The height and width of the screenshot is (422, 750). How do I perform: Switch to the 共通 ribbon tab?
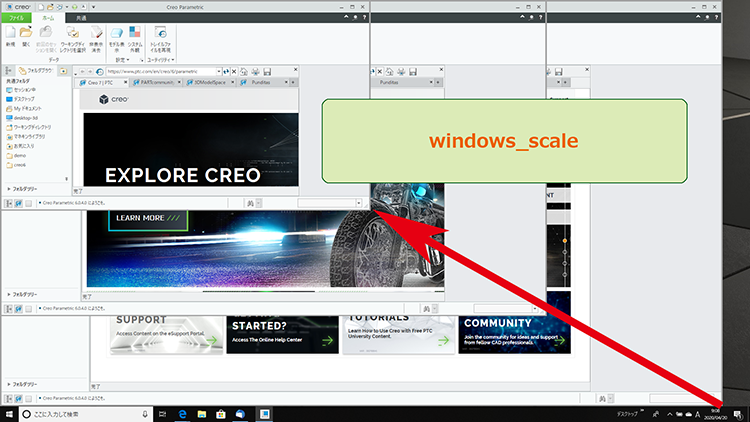pos(81,18)
